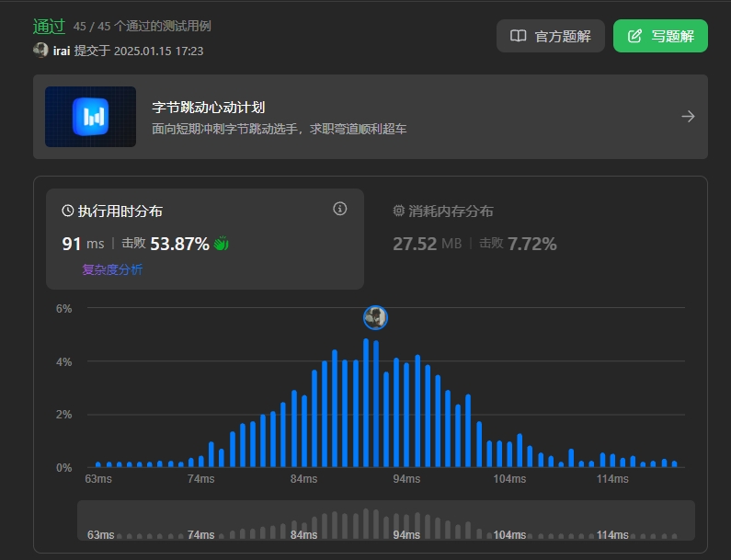Click the 45 / 45 个通过的测试用例 text
The width and height of the screenshot is (731, 560).
coord(143,26)
